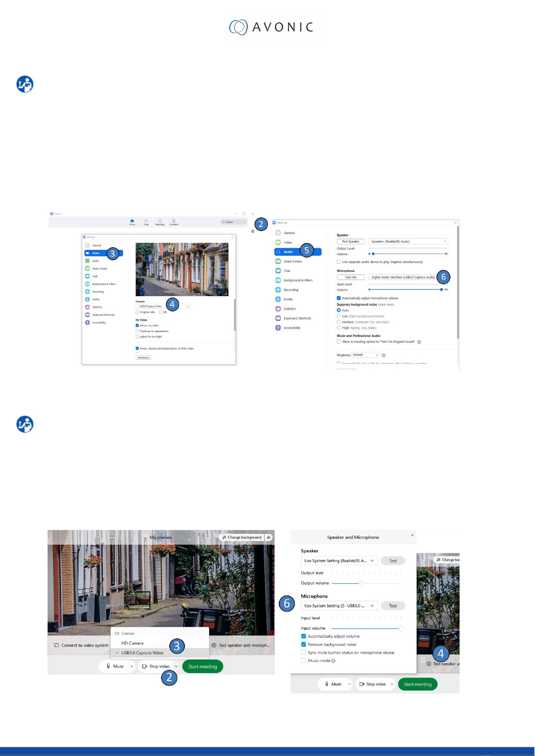The width and height of the screenshot is (535, 756).
Task: Toggle Mirror my video checkbox
Action: pyautogui.click(x=137, y=325)
